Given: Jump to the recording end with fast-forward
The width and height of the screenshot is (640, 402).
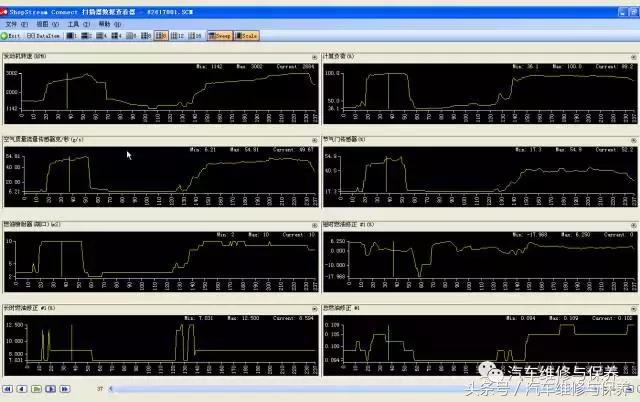Looking at the screenshot, I should (65, 389).
